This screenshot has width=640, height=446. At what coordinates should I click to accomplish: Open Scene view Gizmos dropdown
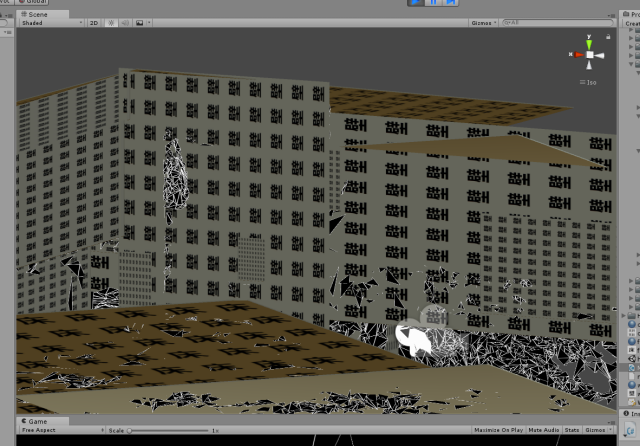[x=484, y=23]
